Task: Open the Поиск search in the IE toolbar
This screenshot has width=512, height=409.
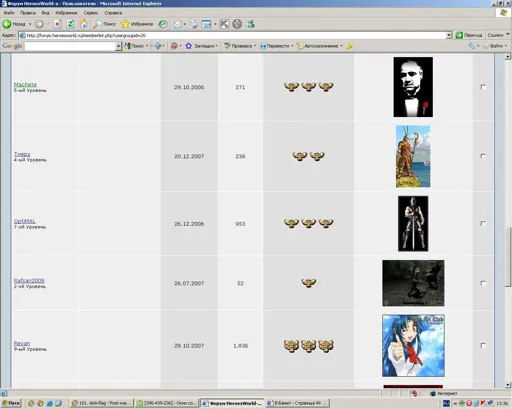Action: click(104, 24)
